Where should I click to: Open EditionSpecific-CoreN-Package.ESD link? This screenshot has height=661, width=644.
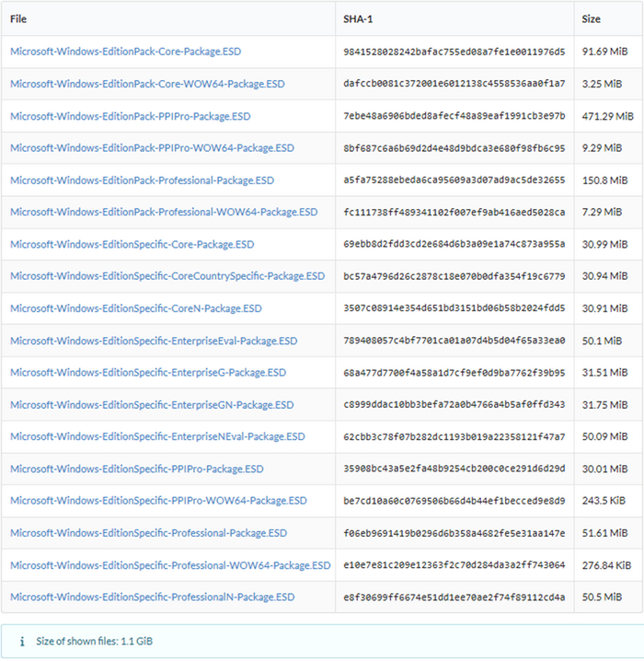tap(136, 308)
